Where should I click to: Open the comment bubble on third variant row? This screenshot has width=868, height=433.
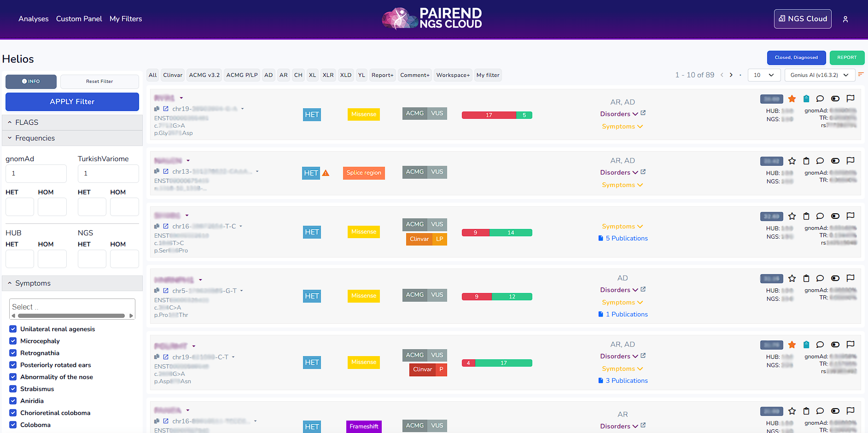[x=820, y=216]
